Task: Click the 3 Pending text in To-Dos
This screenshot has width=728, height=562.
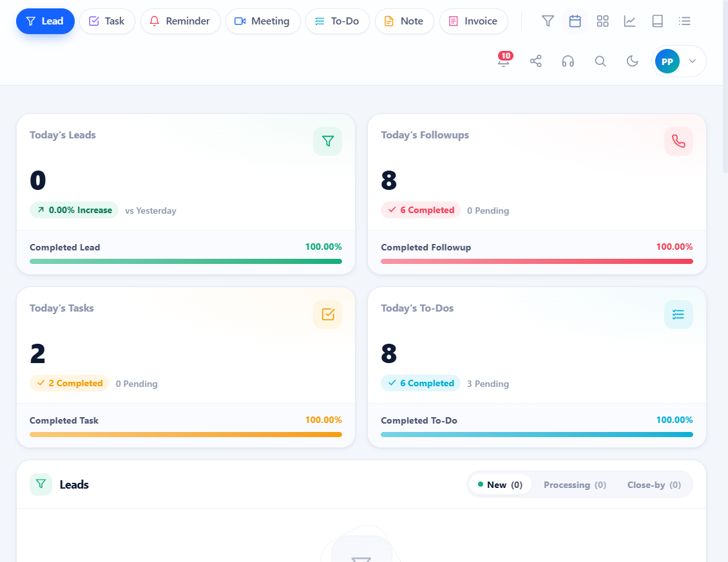Action: [x=488, y=384]
